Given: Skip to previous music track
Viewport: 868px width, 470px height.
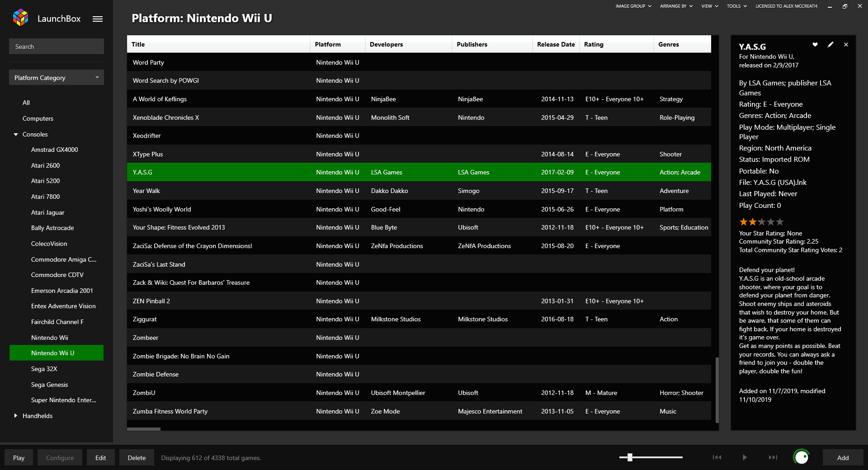Looking at the screenshot, I should coord(717,457).
